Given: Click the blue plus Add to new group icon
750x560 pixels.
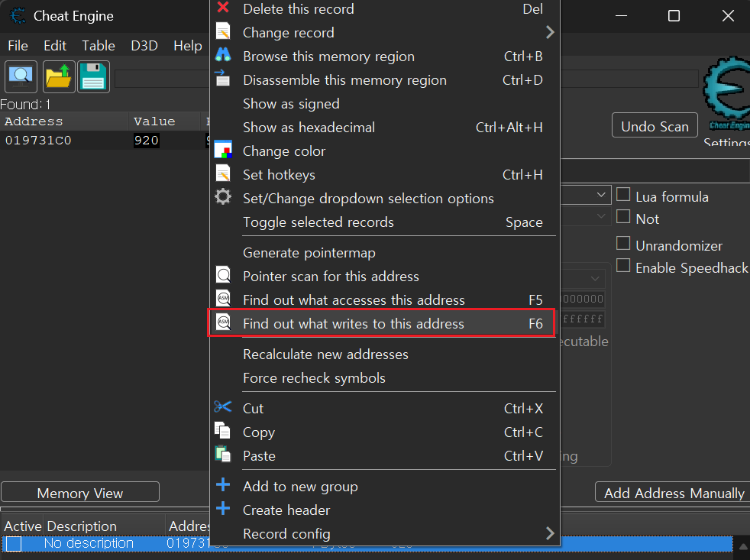Looking at the screenshot, I should point(222,486).
